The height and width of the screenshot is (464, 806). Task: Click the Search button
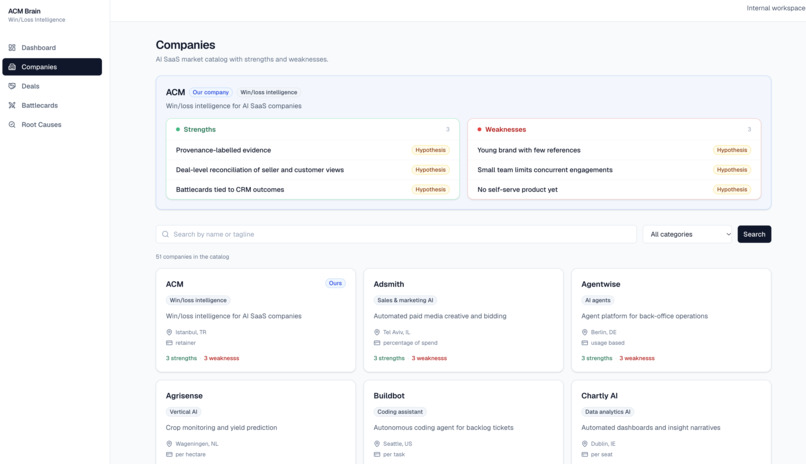754,234
